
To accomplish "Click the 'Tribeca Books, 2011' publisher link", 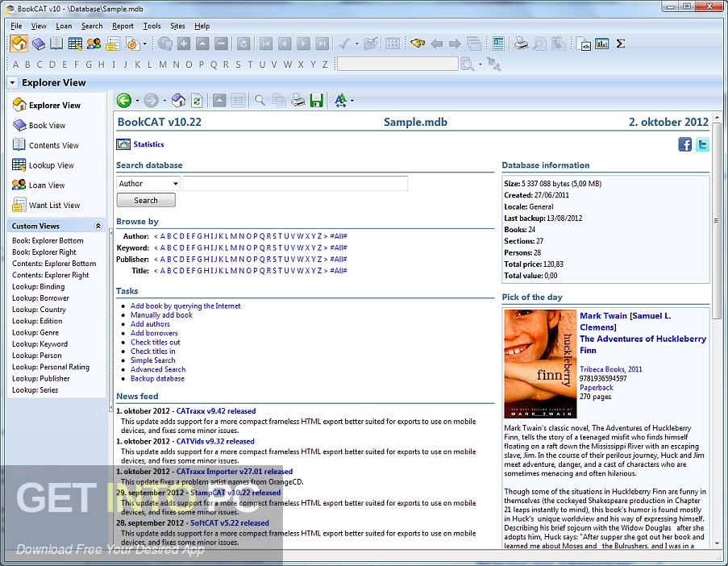I will pyautogui.click(x=610, y=369).
